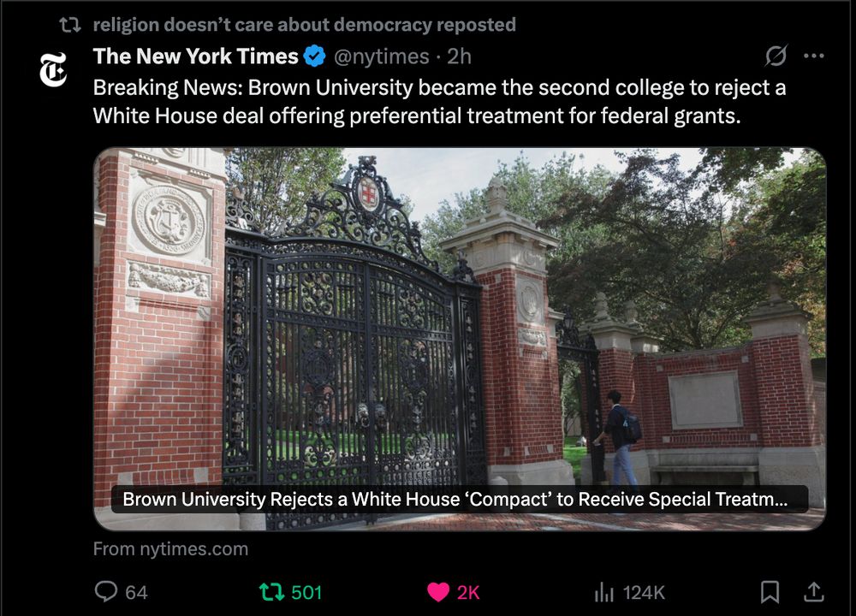Click the 501 repost count

click(x=306, y=593)
